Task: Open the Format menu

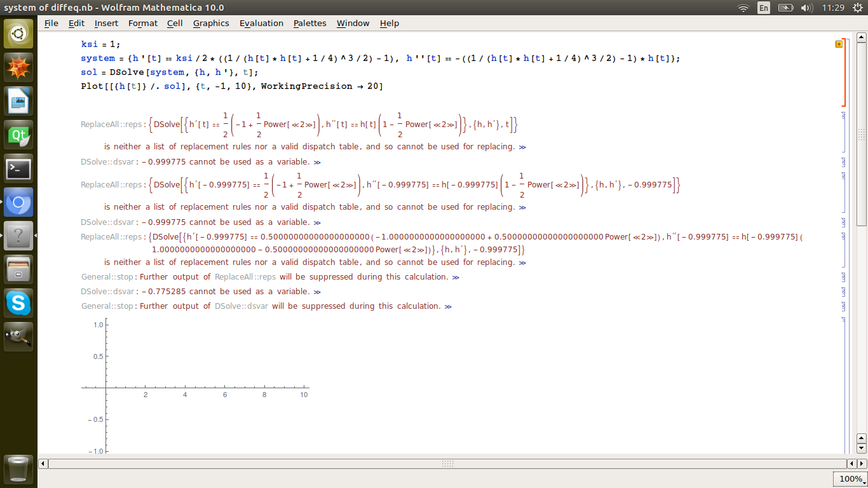Action: pos(142,23)
